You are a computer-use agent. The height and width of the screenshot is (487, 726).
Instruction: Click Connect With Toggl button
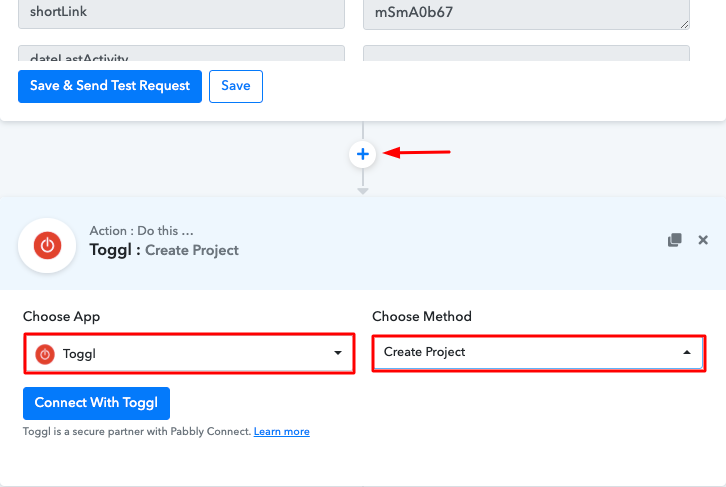tap(96, 403)
